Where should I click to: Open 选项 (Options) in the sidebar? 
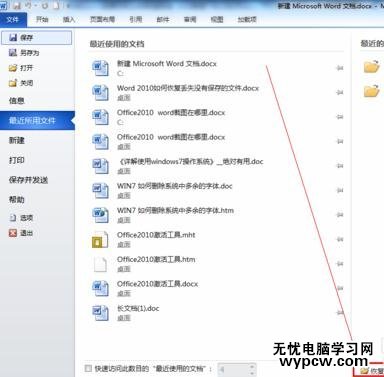(x=21, y=218)
